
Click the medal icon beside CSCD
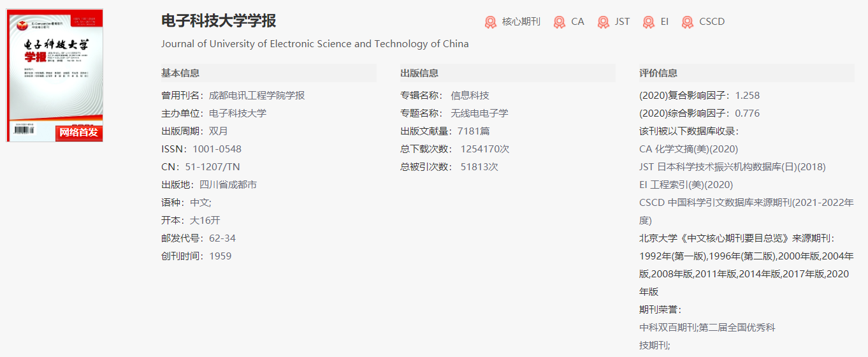click(687, 22)
